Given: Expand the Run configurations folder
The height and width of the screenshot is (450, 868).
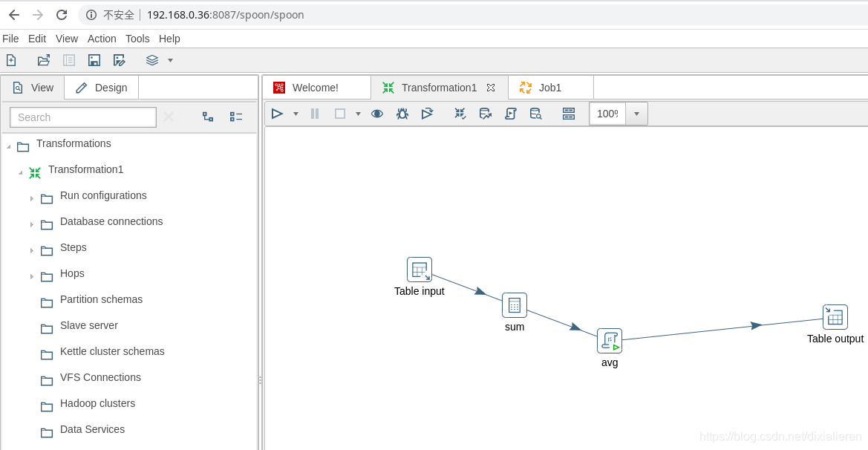Looking at the screenshot, I should tap(31, 198).
